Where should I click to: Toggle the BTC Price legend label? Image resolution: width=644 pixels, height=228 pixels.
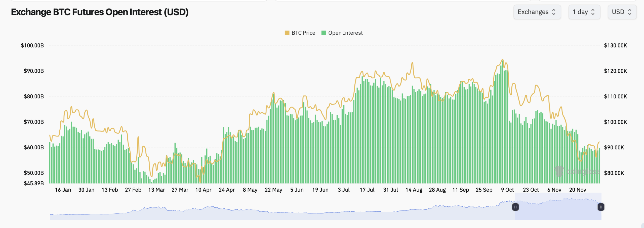pos(303,33)
